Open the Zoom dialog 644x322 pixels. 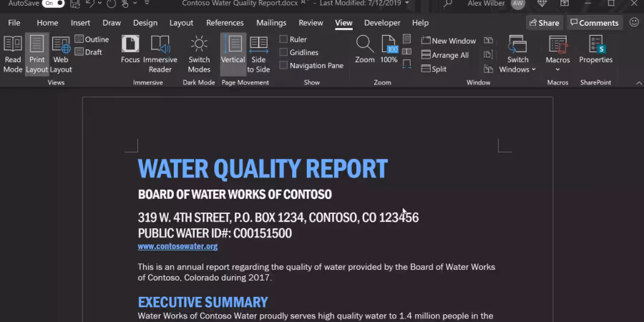click(x=365, y=49)
